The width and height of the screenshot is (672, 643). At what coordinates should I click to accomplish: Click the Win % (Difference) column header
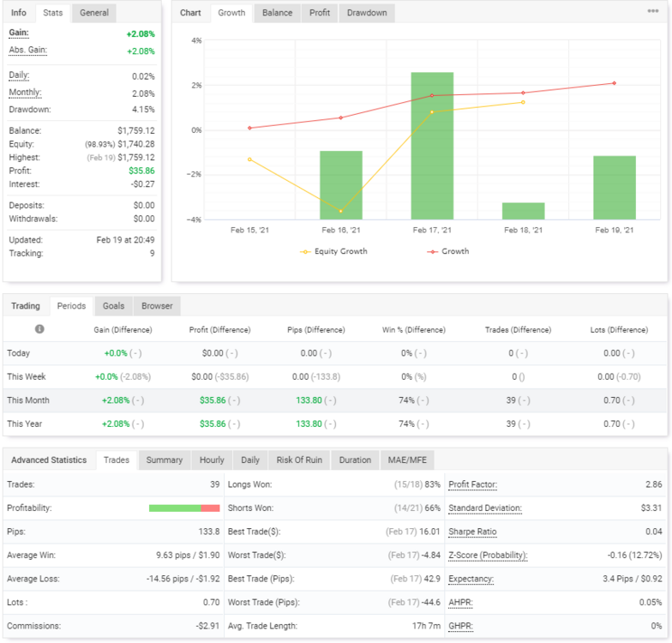tap(413, 329)
